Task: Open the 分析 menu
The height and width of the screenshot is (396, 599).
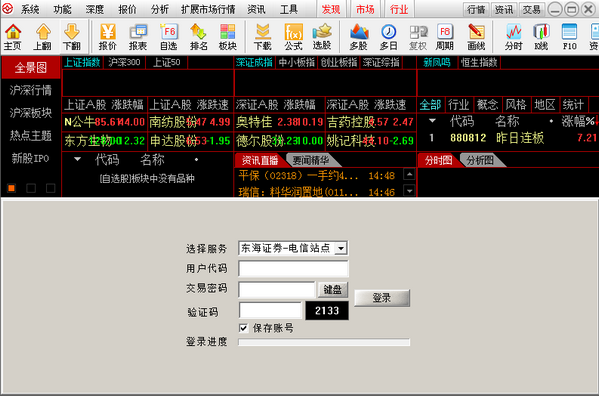Action: point(160,9)
